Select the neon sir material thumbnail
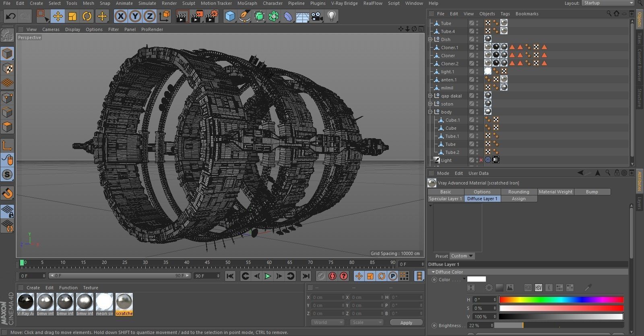 pos(104,304)
